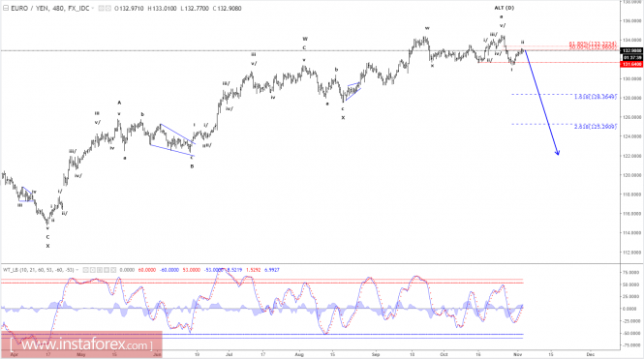This screenshot has height=359, width=644.
Task: Hide WT_LB indicator using its eye icon
Action: point(86,270)
